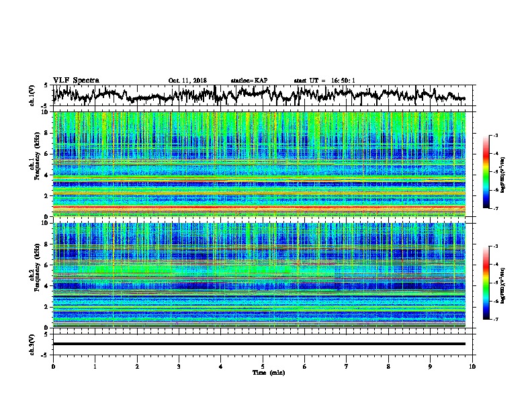Click the "8" kHz tick on ch.1 frequency axis
Image resolution: width=532 pixels, height=411 pixels.
pyautogui.click(x=48, y=133)
